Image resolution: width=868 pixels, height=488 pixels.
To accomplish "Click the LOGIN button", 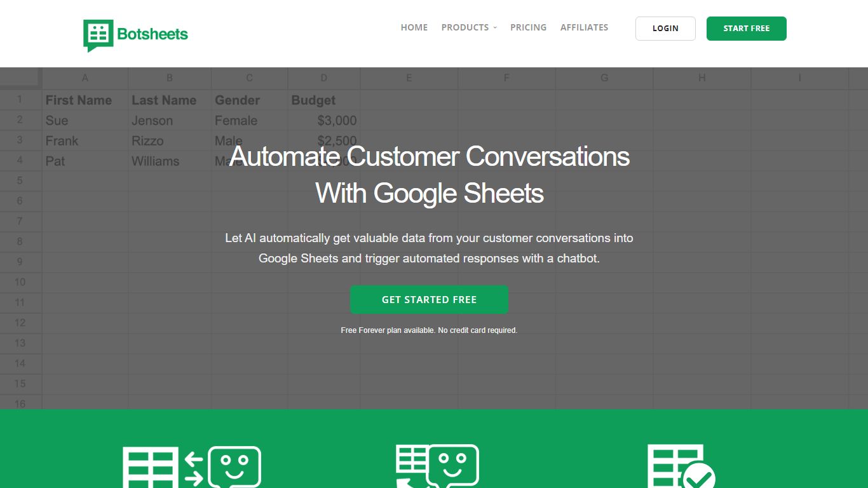I will coord(665,28).
